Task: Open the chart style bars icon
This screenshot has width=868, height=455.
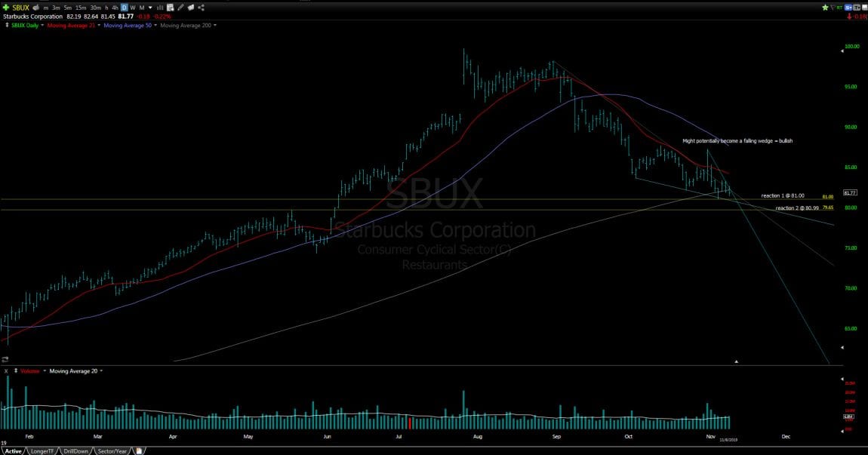Action: (160, 8)
